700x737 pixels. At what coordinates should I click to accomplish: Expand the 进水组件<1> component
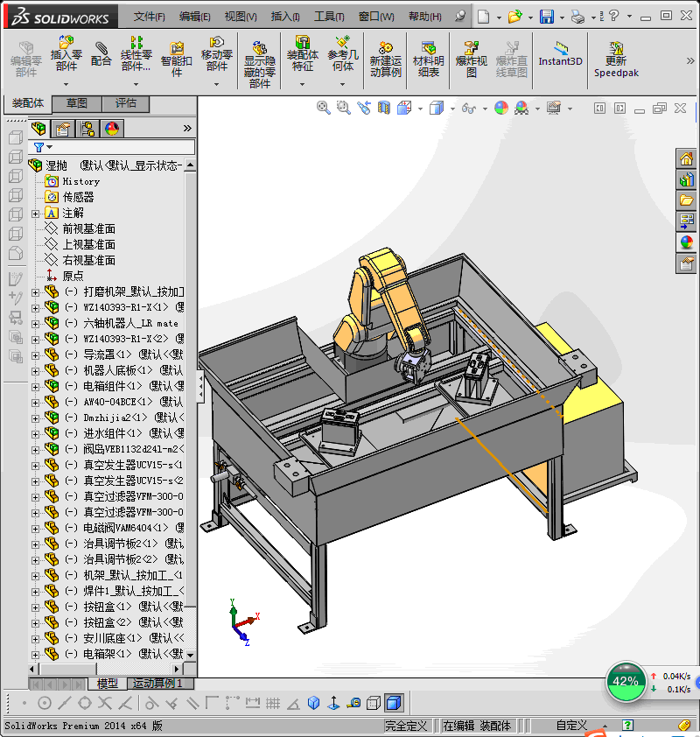[x=35, y=434]
